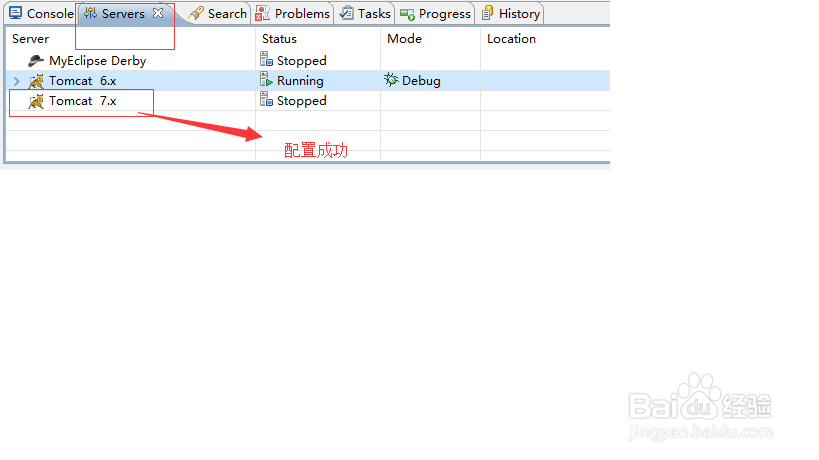
Task: Click the Mode column header
Action: (x=404, y=39)
